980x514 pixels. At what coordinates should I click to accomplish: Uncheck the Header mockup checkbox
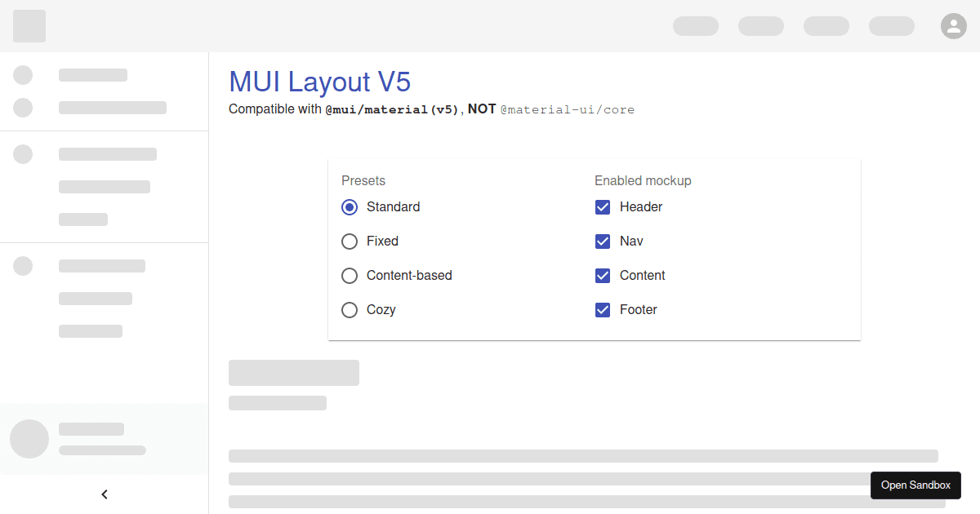tap(603, 206)
